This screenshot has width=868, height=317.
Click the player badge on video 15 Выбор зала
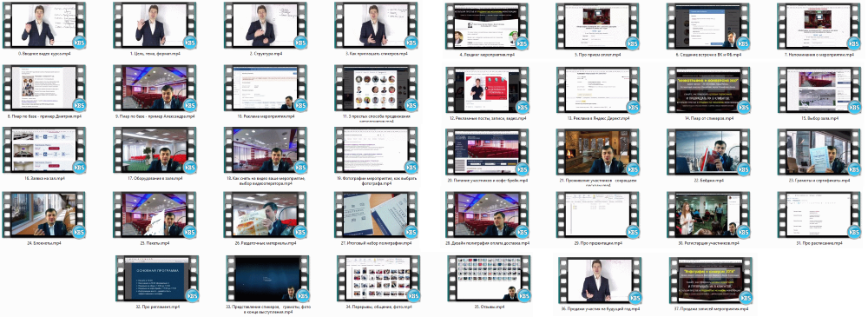(x=853, y=106)
